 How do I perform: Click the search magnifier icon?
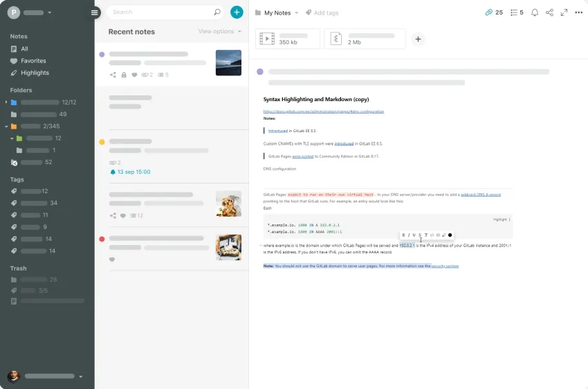[217, 12]
